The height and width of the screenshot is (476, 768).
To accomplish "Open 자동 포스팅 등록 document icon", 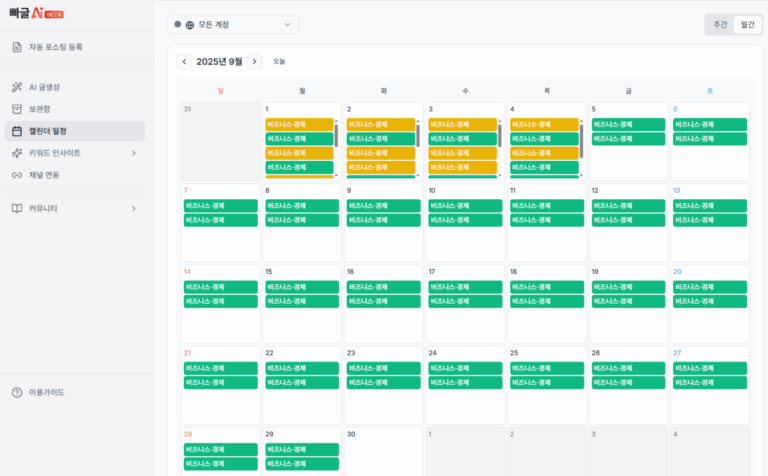I will point(17,47).
